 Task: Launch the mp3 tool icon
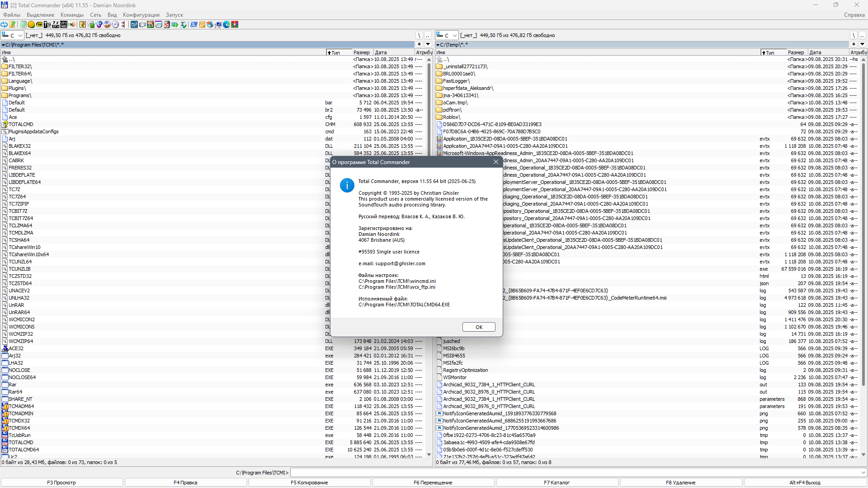click(x=134, y=24)
